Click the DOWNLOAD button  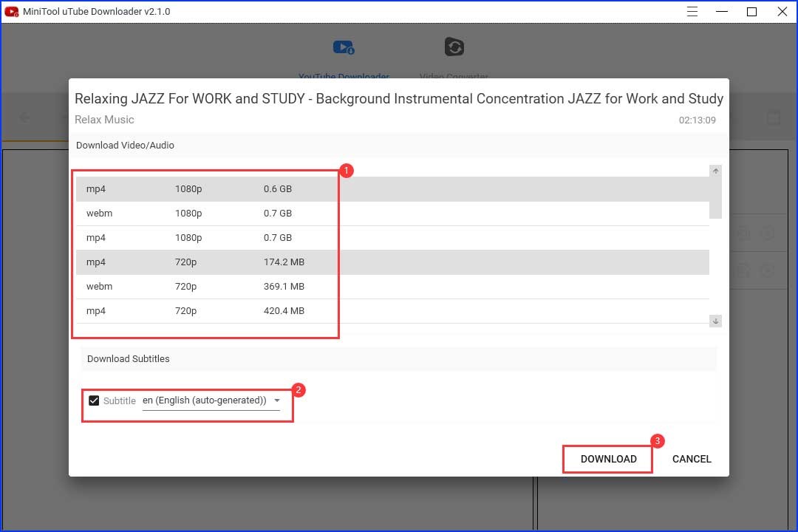[608, 459]
